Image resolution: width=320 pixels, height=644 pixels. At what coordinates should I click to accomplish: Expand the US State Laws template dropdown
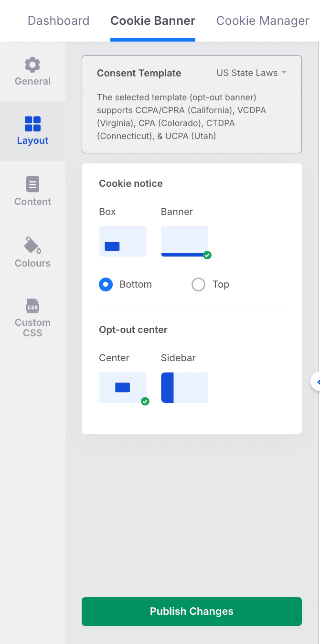pyautogui.click(x=252, y=73)
